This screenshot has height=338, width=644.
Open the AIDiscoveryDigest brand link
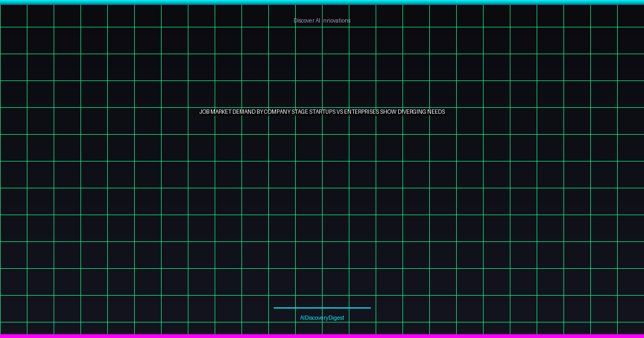click(322, 318)
